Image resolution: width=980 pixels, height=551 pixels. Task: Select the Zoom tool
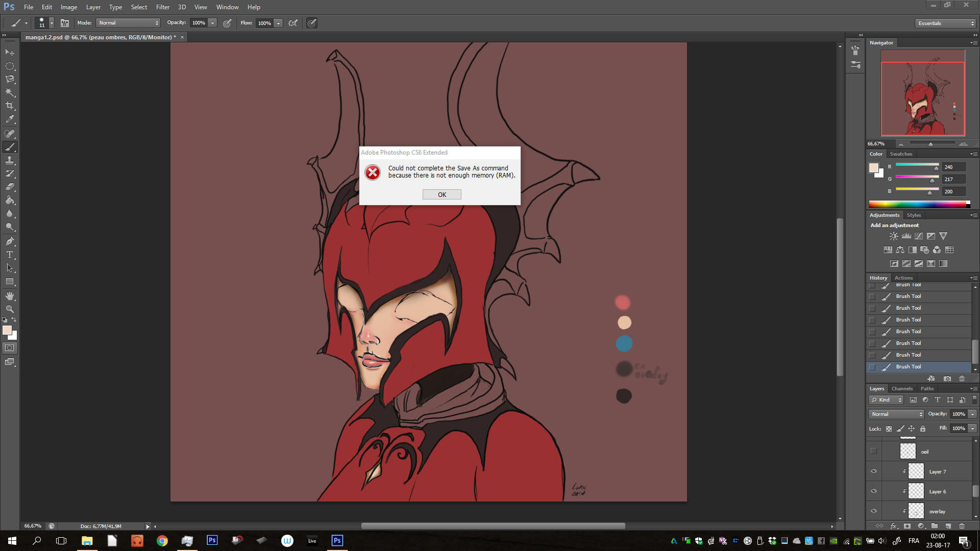(10, 309)
